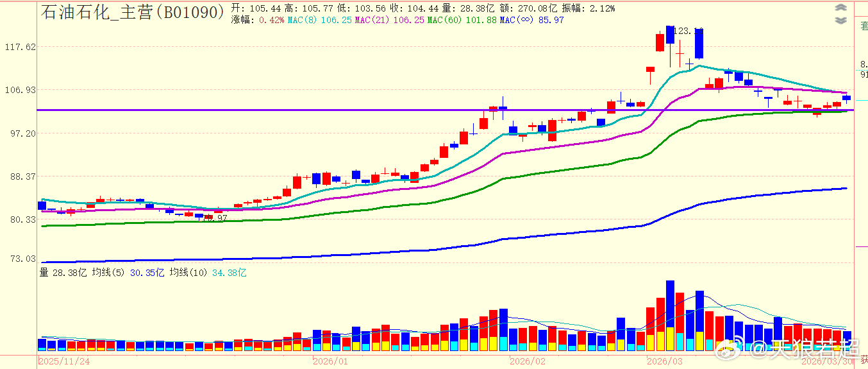Image resolution: width=868 pixels, height=369 pixels.
Task: Click the 2025/11/24 date marker
Action: tap(64, 361)
